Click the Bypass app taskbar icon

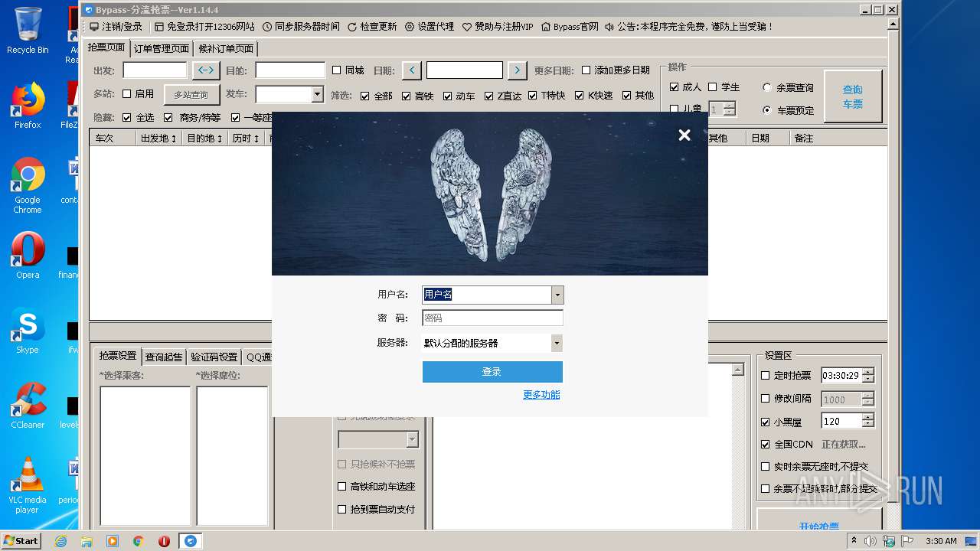coord(190,541)
